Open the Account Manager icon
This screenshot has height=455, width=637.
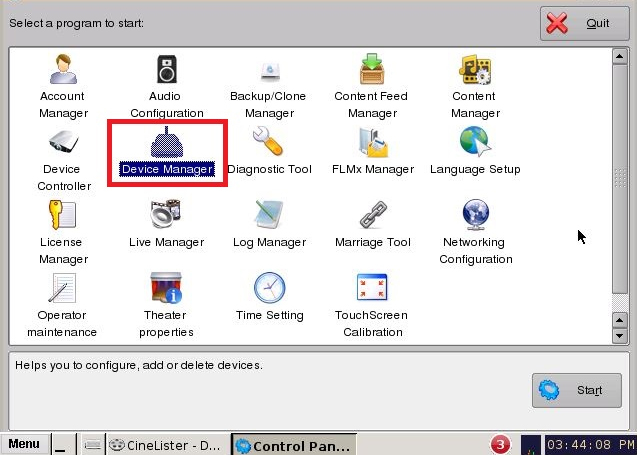tap(63, 69)
